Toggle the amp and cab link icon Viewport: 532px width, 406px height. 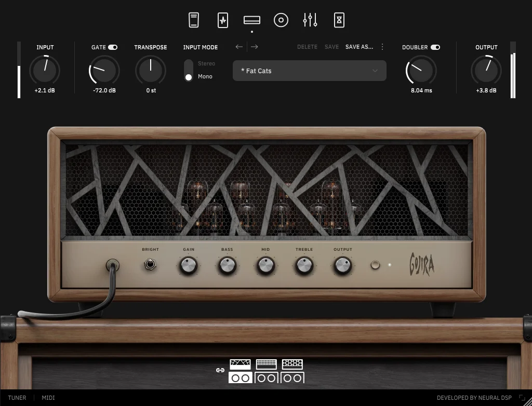point(220,370)
